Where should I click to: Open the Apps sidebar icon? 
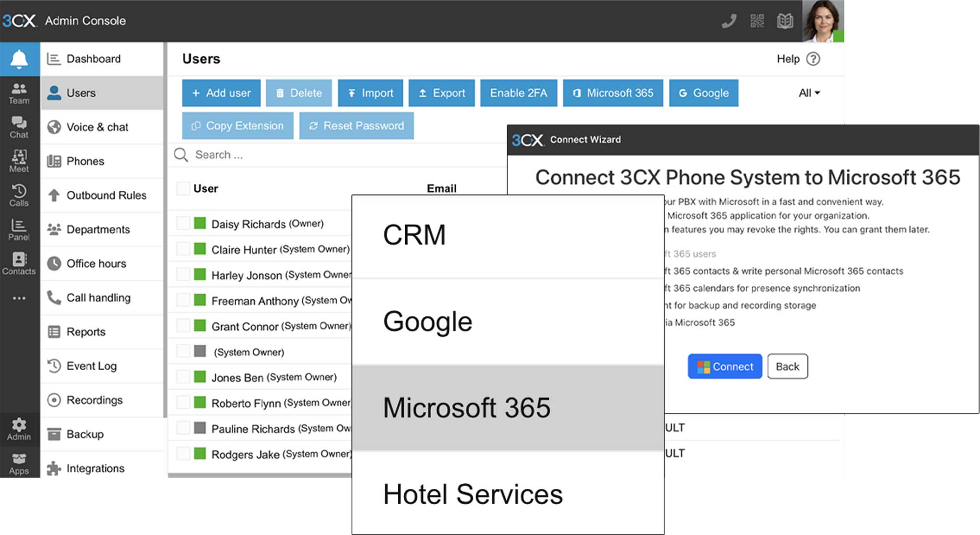pyautogui.click(x=19, y=464)
